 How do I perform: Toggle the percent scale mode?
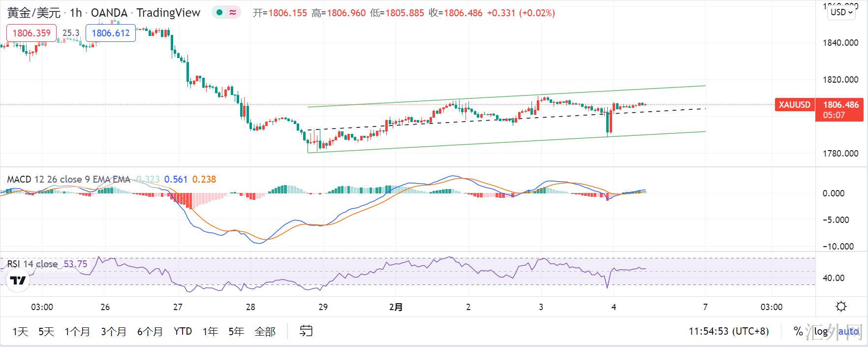click(798, 331)
